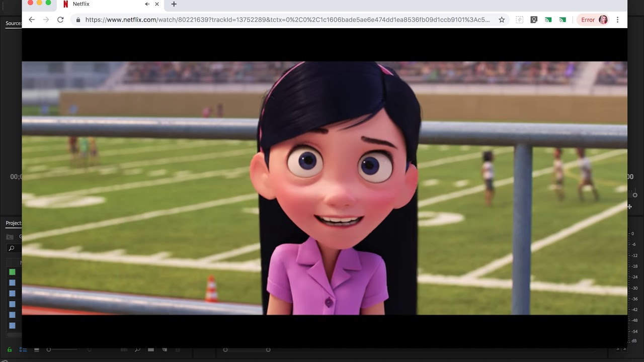644x362 pixels.
Task: Click the second green cast extension icon
Action: [x=562, y=20]
